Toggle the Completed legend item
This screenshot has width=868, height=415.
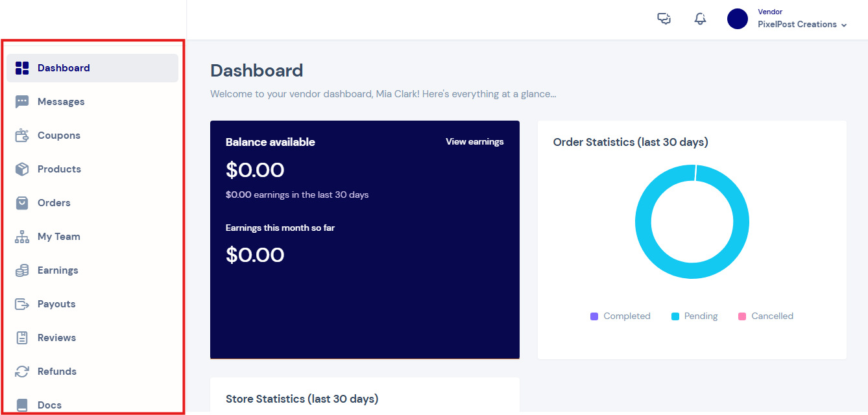pos(620,316)
